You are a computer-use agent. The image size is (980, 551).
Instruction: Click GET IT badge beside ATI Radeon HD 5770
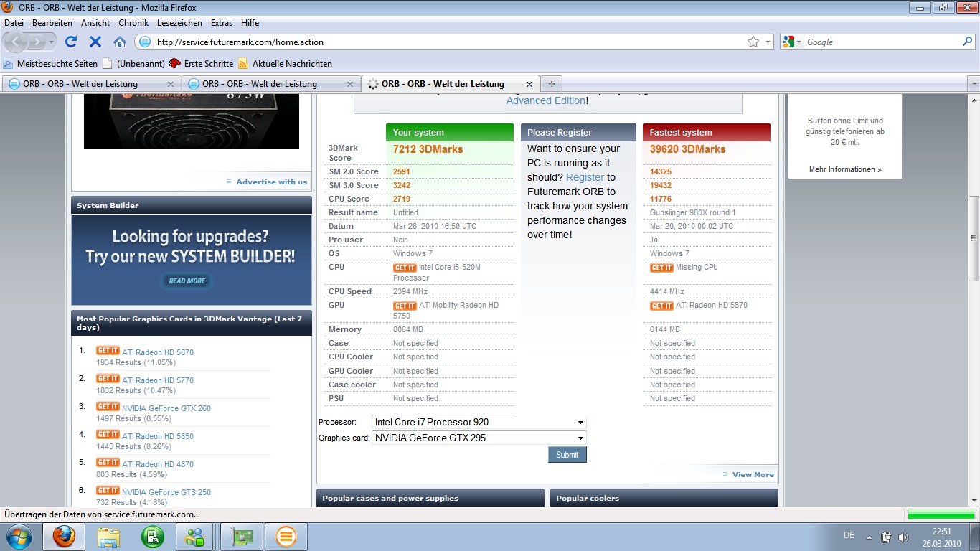click(108, 379)
